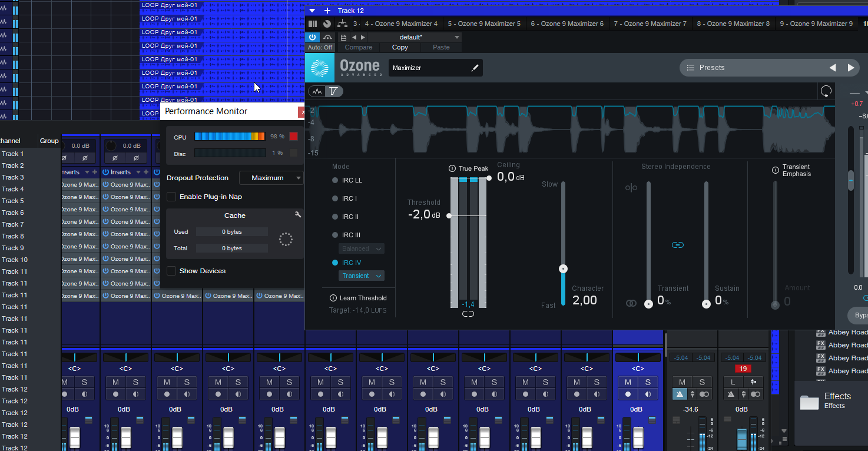Go to next preset with right arrow near default*
This screenshot has height=451, width=868.
[x=363, y=37]
